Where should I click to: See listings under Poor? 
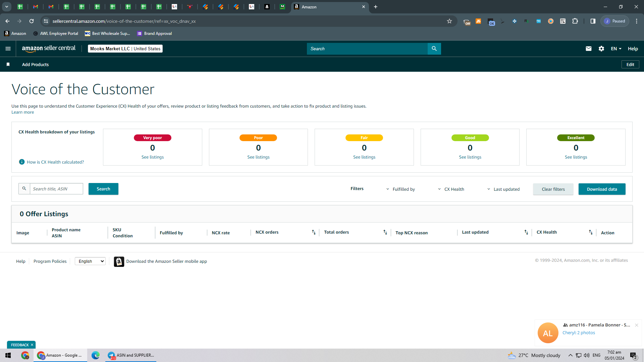click(258, 157)
